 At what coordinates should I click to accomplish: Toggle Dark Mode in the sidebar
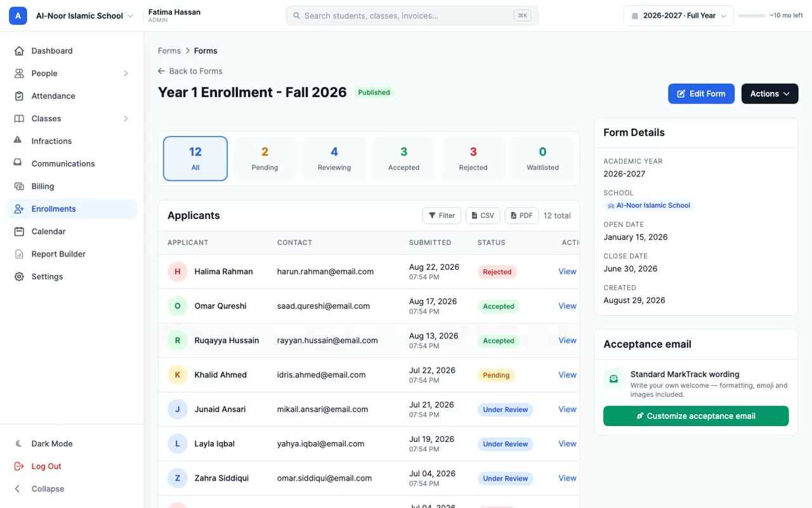pyautogui.click(x=72, y=444)
